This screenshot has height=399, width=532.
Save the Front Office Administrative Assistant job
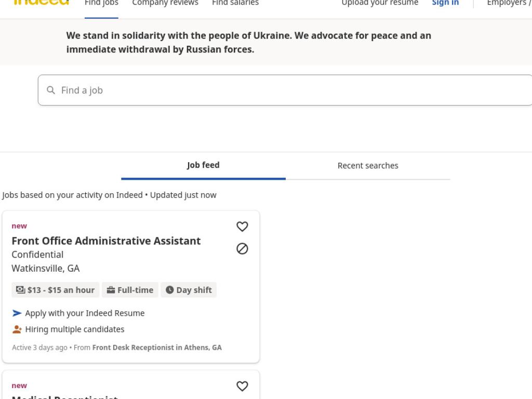[x=242, y=227]
